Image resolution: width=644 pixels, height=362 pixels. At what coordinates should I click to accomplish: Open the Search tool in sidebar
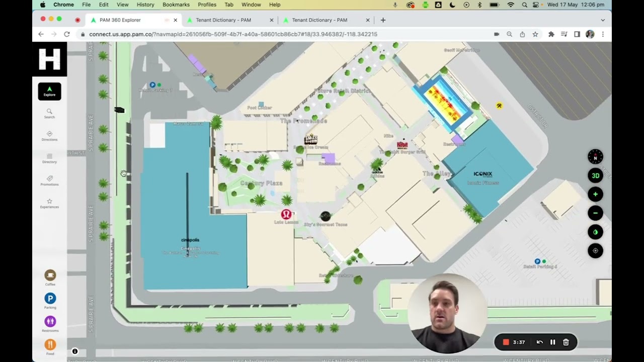[x=49, y=114]
